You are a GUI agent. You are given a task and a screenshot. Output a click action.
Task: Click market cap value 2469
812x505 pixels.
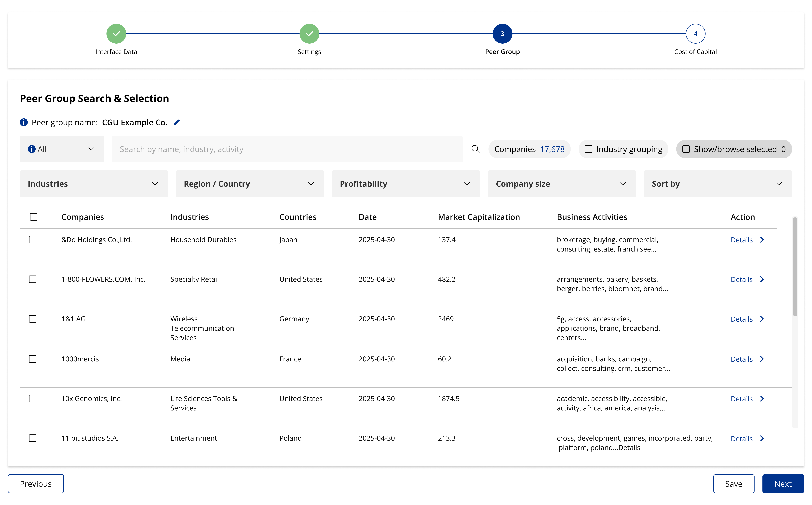[x=446, y=319]
